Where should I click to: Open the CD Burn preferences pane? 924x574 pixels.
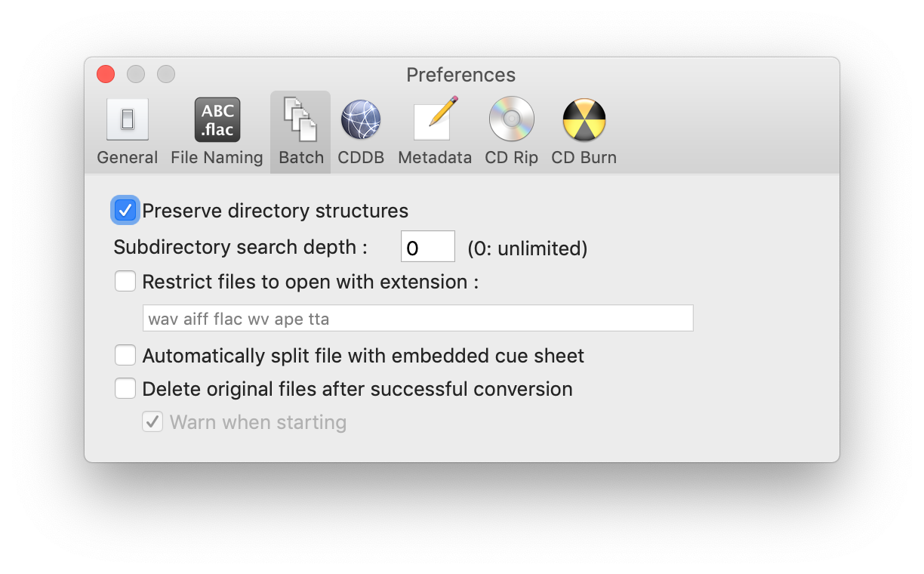click(x=584, y=131)
